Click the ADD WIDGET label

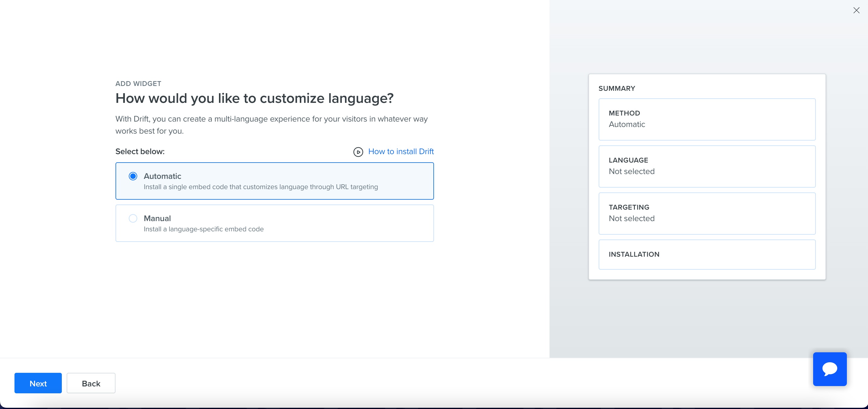(x=138, y=84)
